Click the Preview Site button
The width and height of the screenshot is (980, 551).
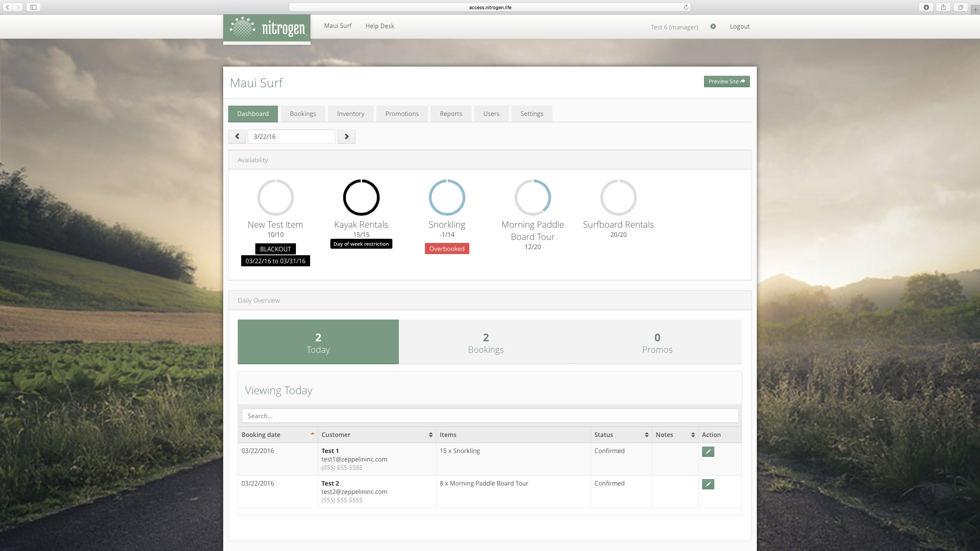pos(726,82)
